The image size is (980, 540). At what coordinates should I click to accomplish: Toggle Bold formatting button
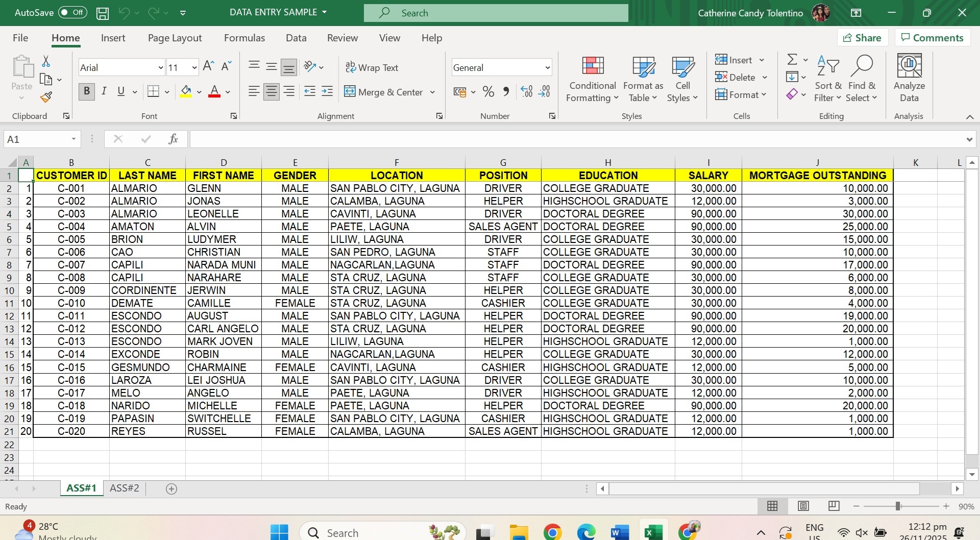[87, 92]
